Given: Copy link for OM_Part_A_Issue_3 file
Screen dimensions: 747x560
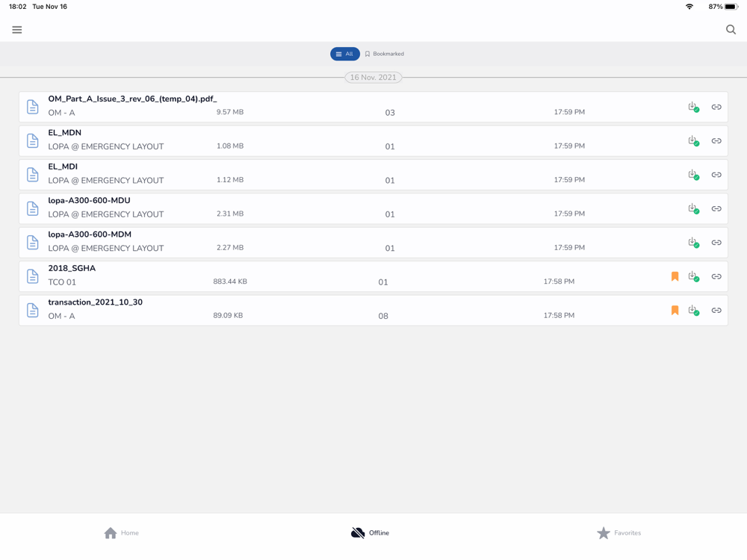Looking at the screenshot, I should coord(716,107).
